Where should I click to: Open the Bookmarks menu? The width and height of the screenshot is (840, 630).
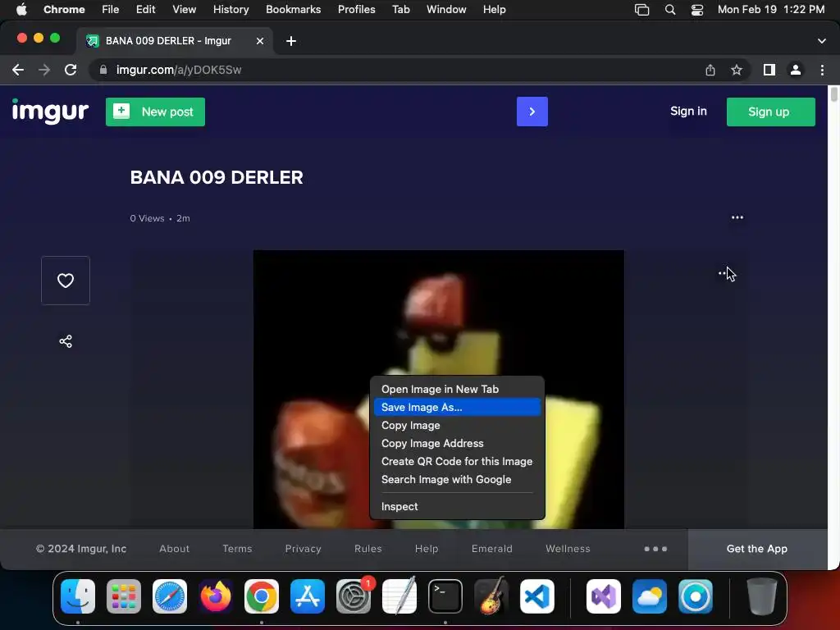(293, 9)
